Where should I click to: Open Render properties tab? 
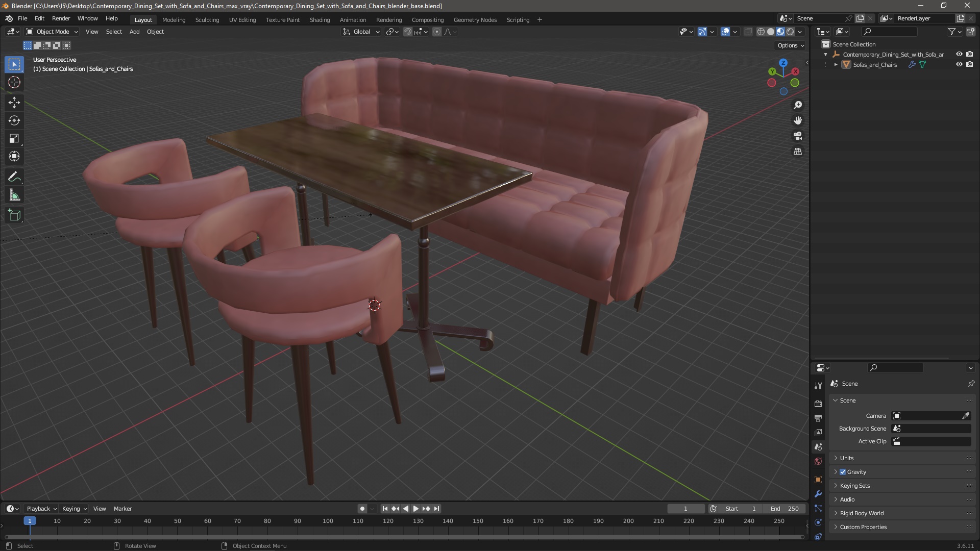(818, 404)
